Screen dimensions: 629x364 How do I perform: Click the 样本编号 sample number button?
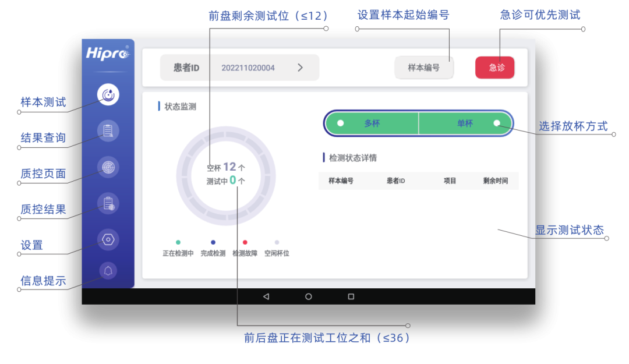point(423,68)
